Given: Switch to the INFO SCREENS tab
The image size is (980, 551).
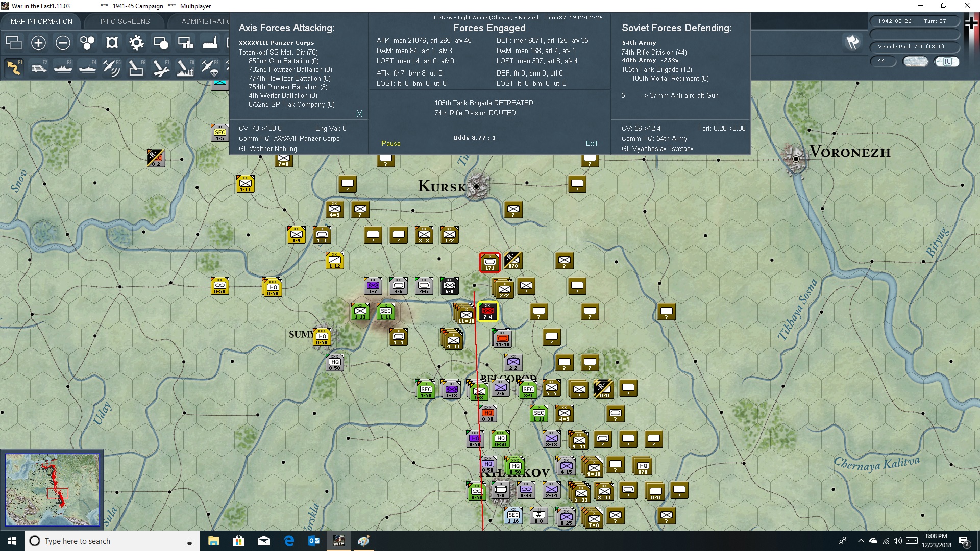Looking at the screenshot, I should pyautogui.click(x=125, y=21).
